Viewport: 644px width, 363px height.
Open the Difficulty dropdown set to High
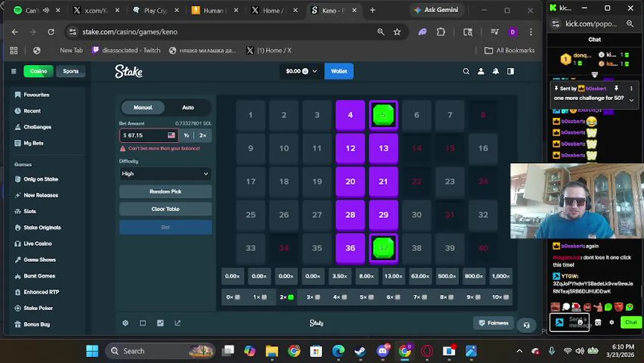(x=165, y=173)
